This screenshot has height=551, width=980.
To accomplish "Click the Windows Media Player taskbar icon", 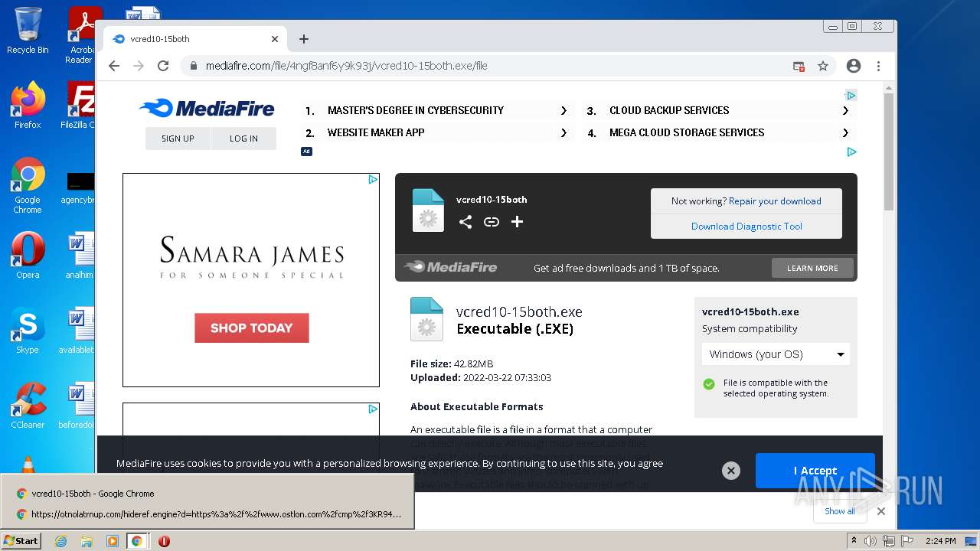I will pos(113,541).
